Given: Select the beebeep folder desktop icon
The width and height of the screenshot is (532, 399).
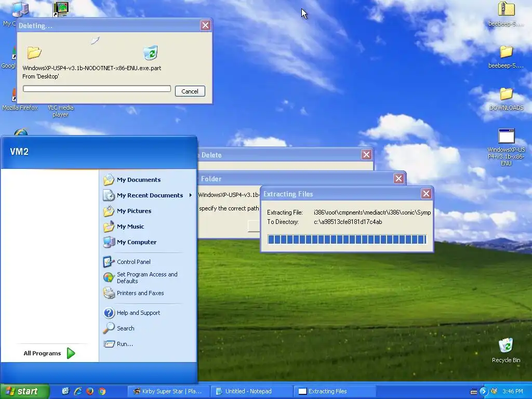Looking at the screenshot, I should [x=506, y=56].
